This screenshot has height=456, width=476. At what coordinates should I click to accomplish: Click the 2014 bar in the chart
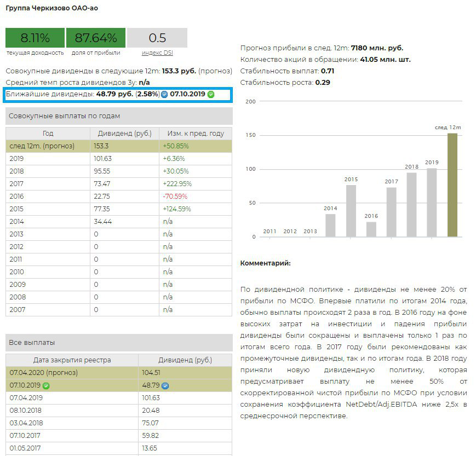coord(331,225)
